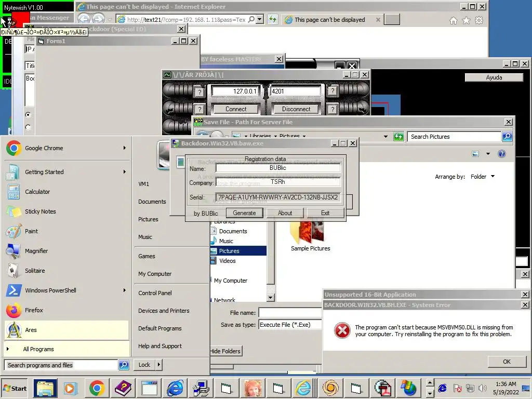Click the question mark beside the Disconnect button
Viewport: 532px width, 399px height.
tap(332, 109)
